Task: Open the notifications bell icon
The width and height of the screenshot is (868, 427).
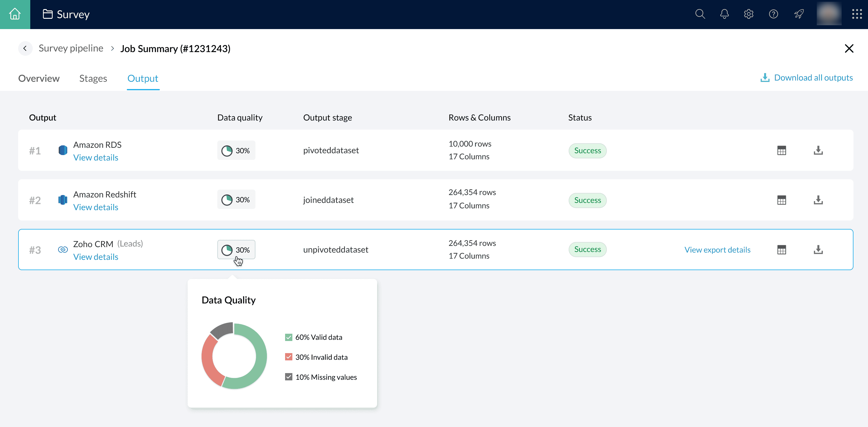Action: pos(724,14)
